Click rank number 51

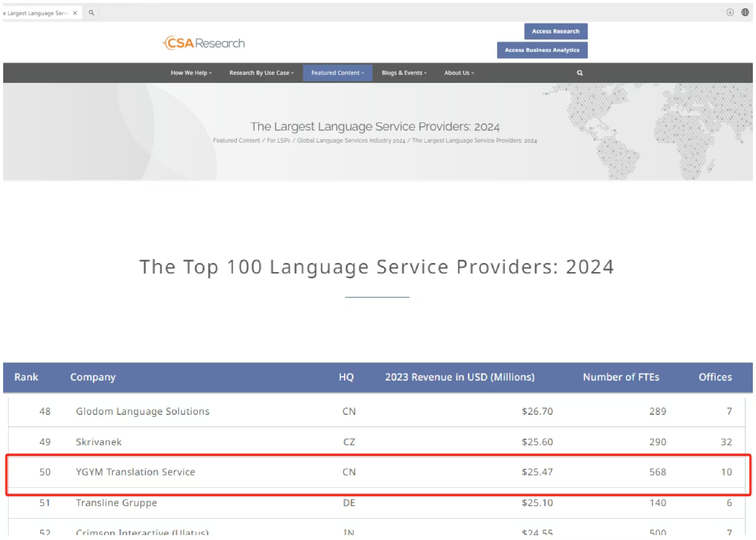[45, 503]
